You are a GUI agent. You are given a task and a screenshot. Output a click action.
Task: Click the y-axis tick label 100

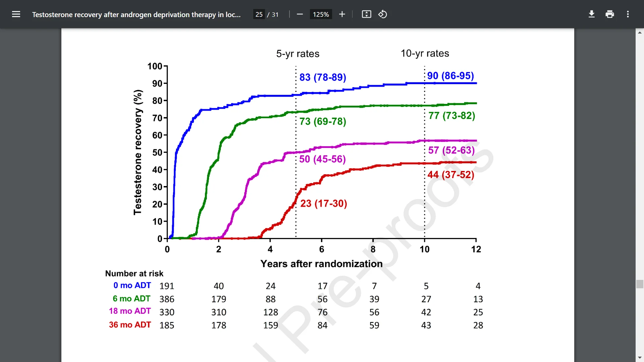(x=155, y=66)
